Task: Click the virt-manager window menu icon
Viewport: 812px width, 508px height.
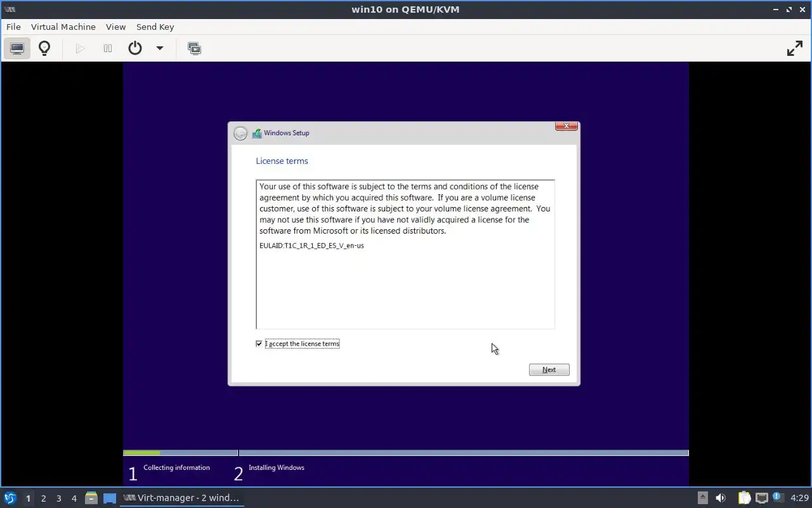Action: [x=10, y=10]
